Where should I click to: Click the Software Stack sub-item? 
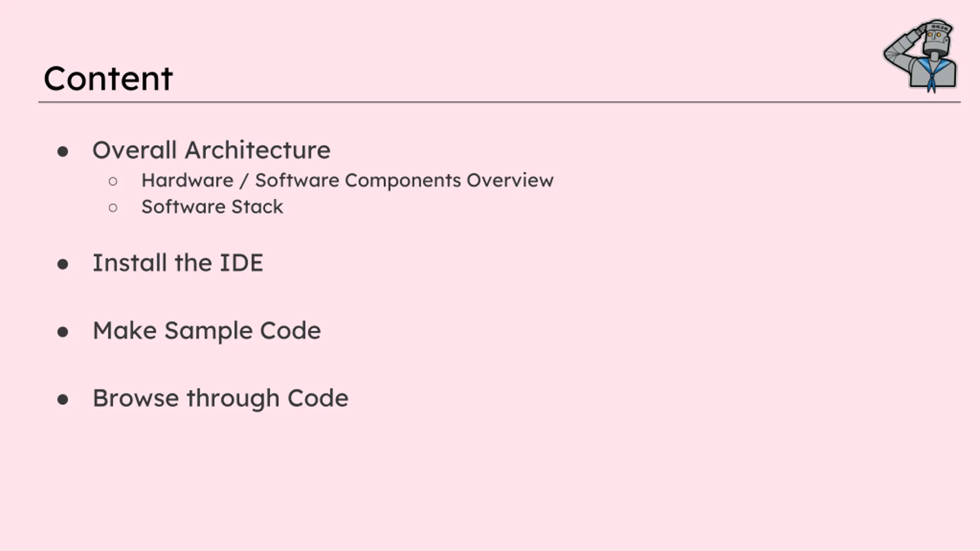coord(212,207)
